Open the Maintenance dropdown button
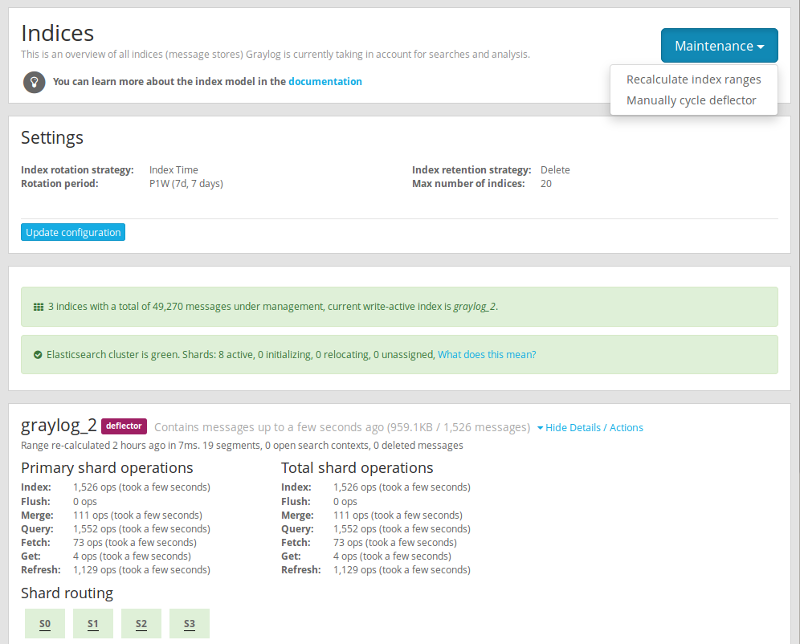800x644 pixels. pyautogui.click(x=719, y=46)
